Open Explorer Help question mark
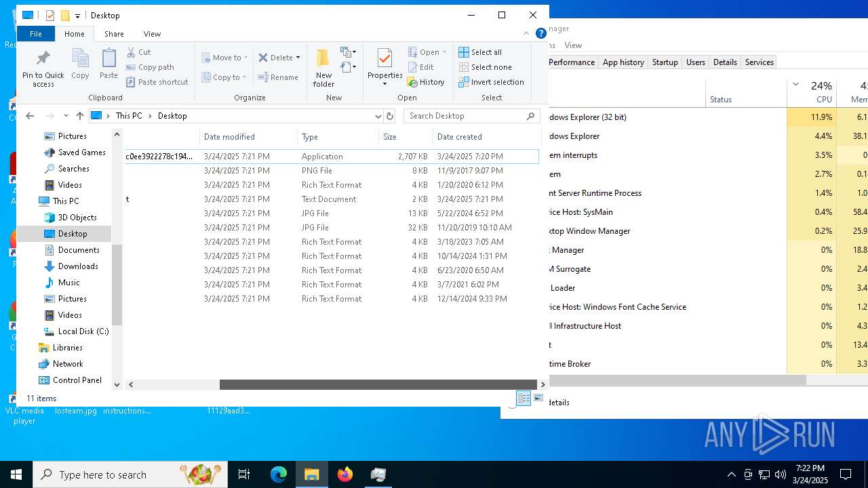The height and width of the screenshot is (488, 868). coord(540,34)
